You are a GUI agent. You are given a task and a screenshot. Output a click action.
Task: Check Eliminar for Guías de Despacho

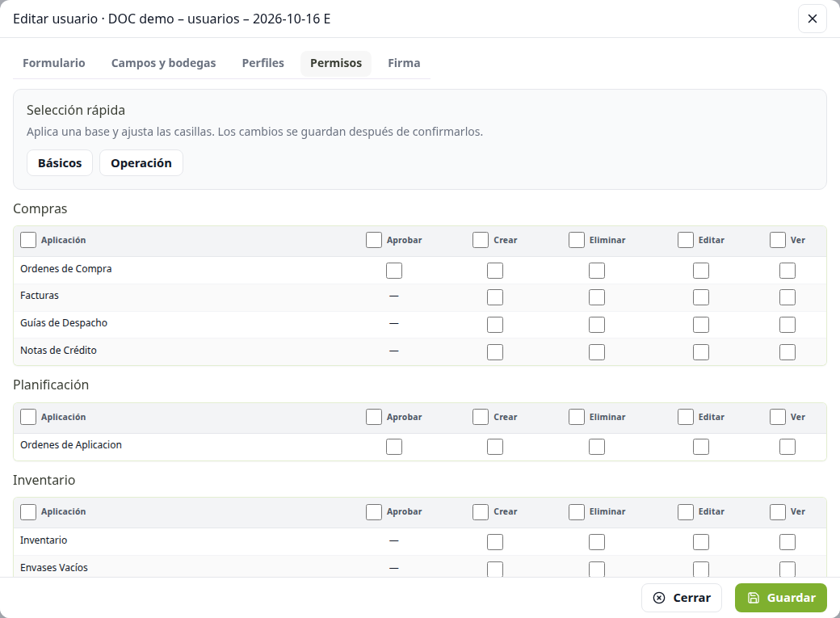597,325
